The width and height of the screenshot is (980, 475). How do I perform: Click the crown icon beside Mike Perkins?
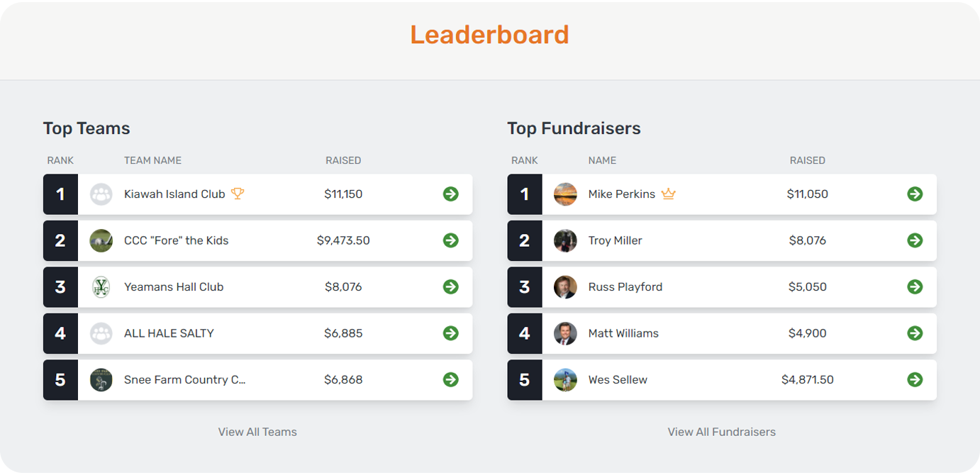(x=668, y=194)
